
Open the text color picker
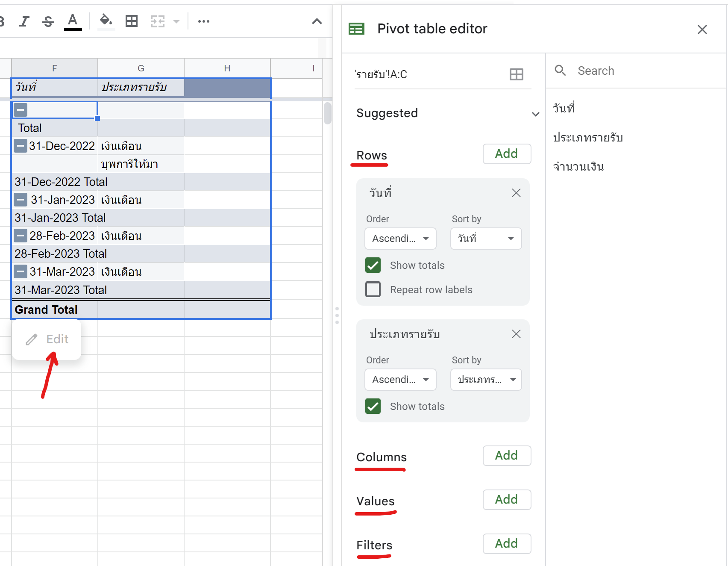(73, 21)
